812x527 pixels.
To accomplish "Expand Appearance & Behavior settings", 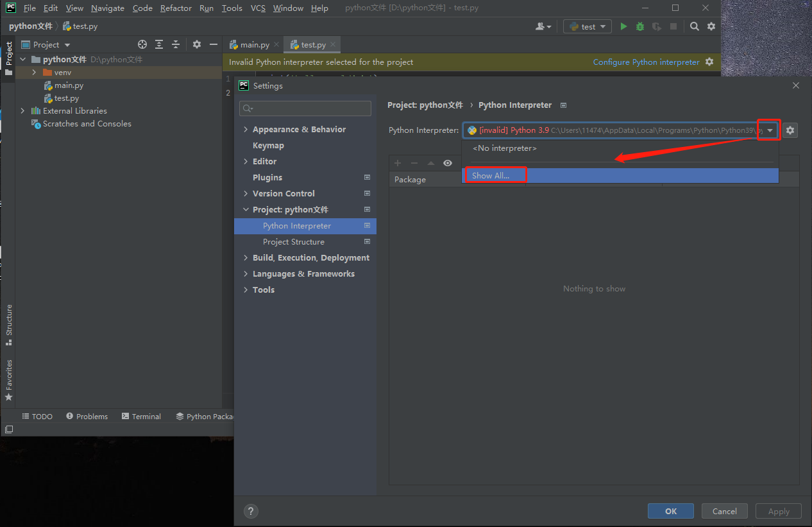I will 246,129.
